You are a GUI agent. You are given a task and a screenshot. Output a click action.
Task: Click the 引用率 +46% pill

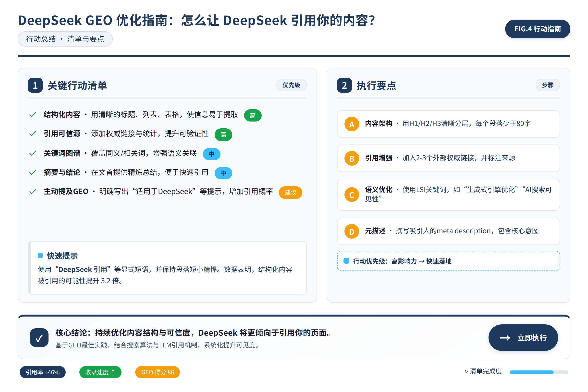(42, 372)
